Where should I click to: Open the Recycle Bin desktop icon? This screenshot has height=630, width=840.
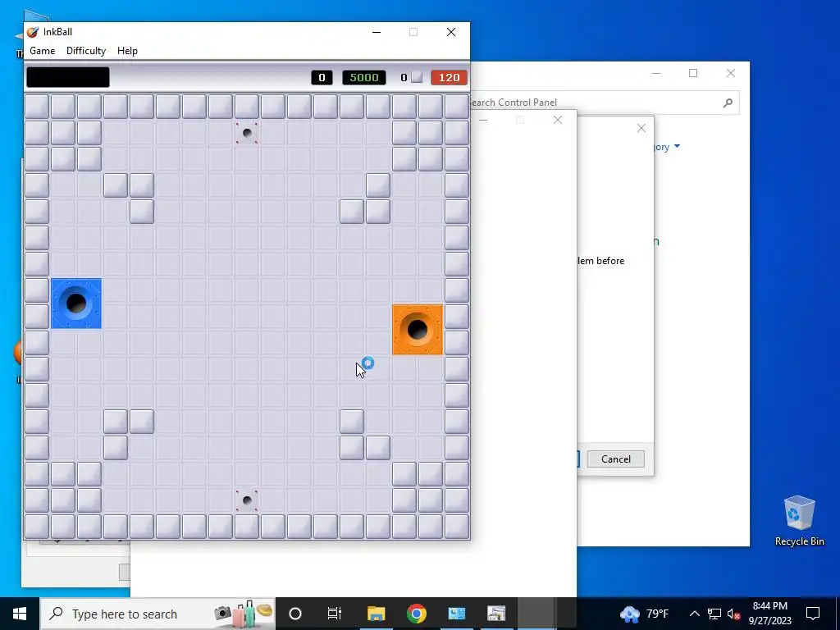799,520
